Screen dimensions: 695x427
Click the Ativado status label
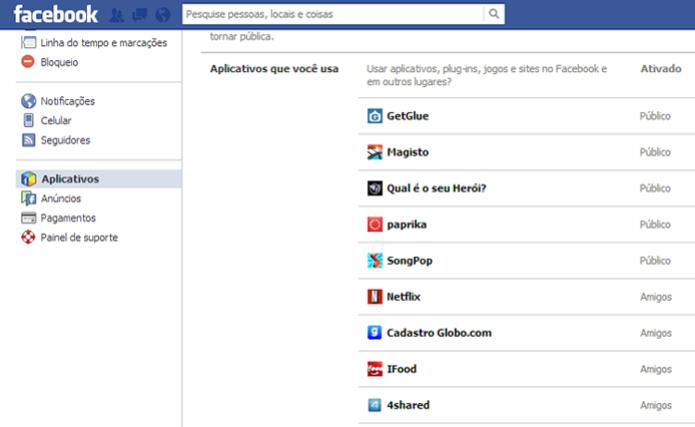click(661, 69)
